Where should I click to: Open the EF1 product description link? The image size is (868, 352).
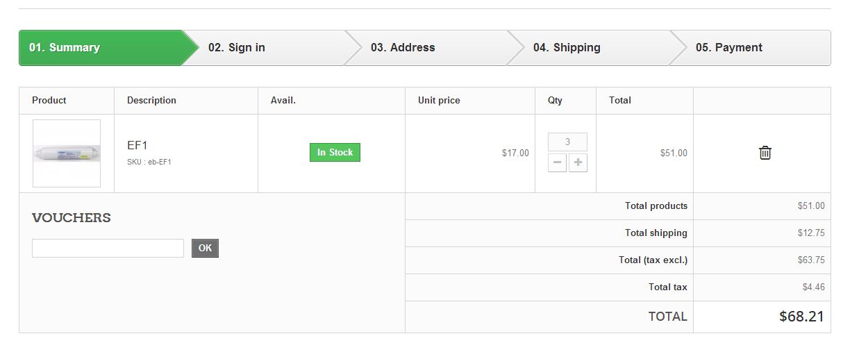[137, 145]
